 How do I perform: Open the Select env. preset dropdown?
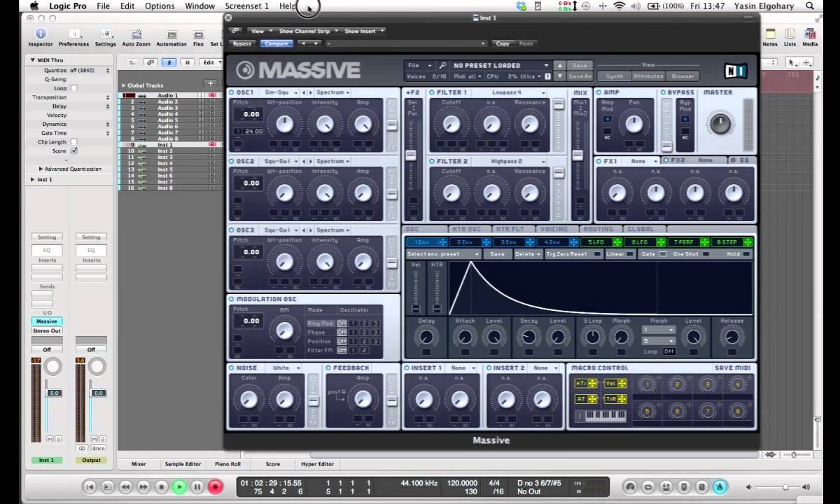click(x=443, y=254)
